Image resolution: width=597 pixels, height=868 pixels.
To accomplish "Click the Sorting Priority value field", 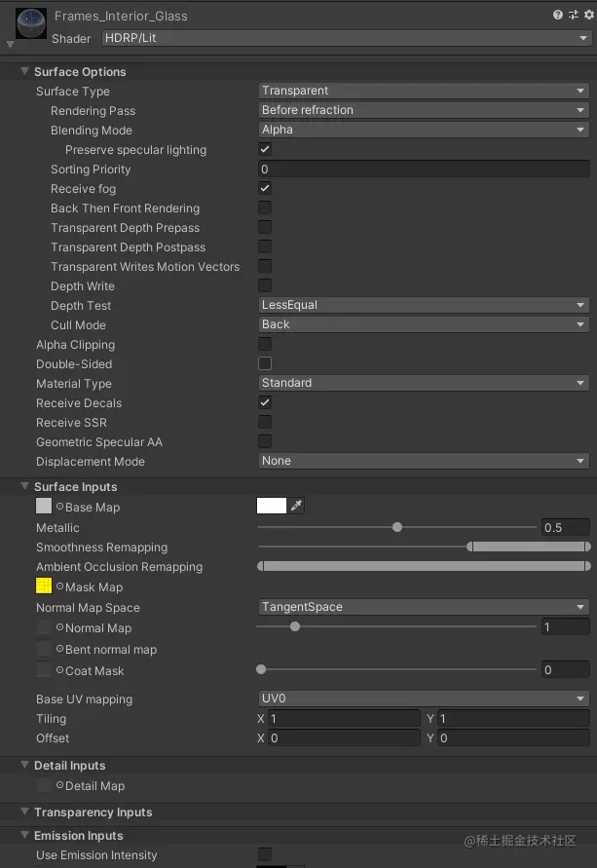I will pyautogui.click(x=424, y=169).
